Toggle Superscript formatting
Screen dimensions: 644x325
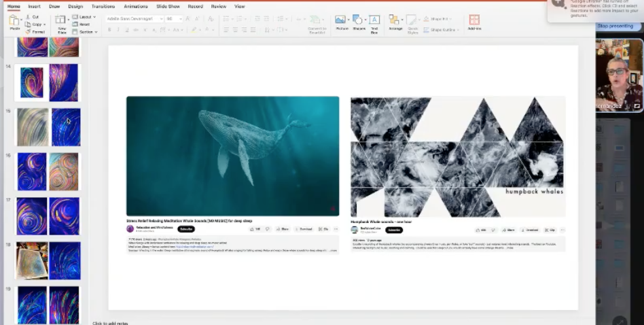(145, 30)
